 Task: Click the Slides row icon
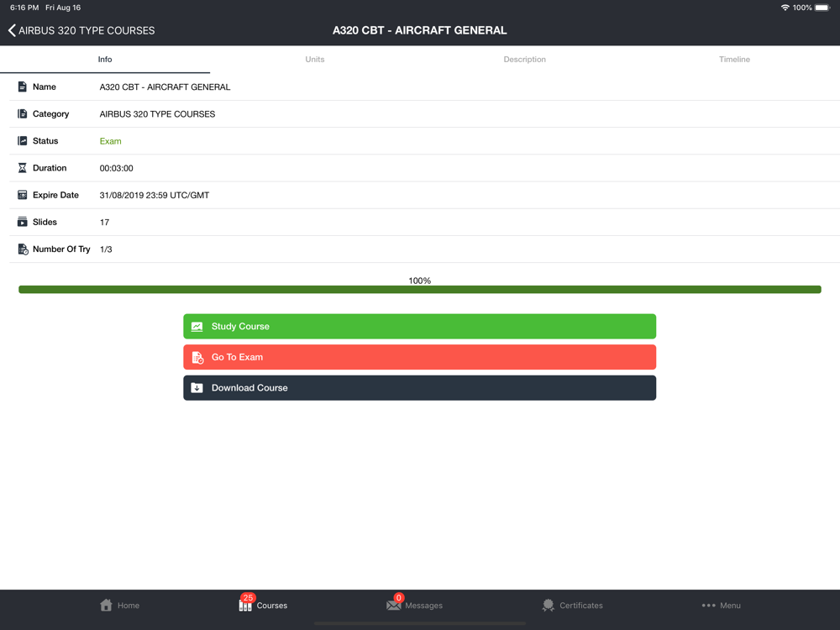(22, 222)
